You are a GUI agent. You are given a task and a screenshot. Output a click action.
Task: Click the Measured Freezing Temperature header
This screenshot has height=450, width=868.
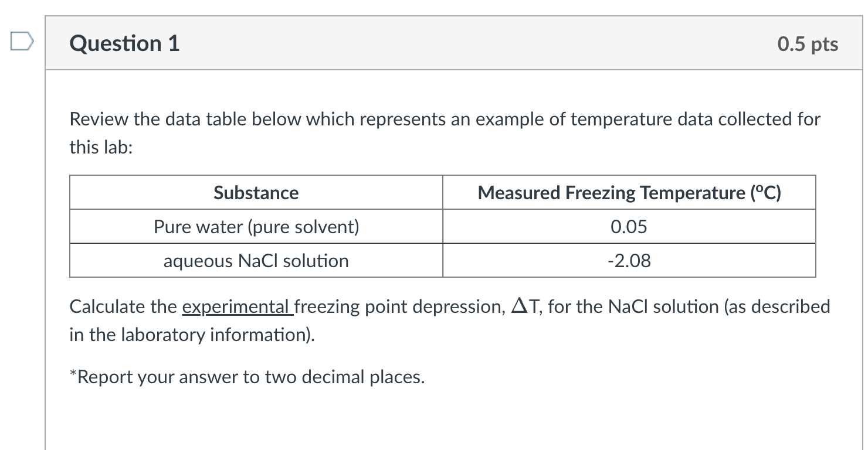629,192
